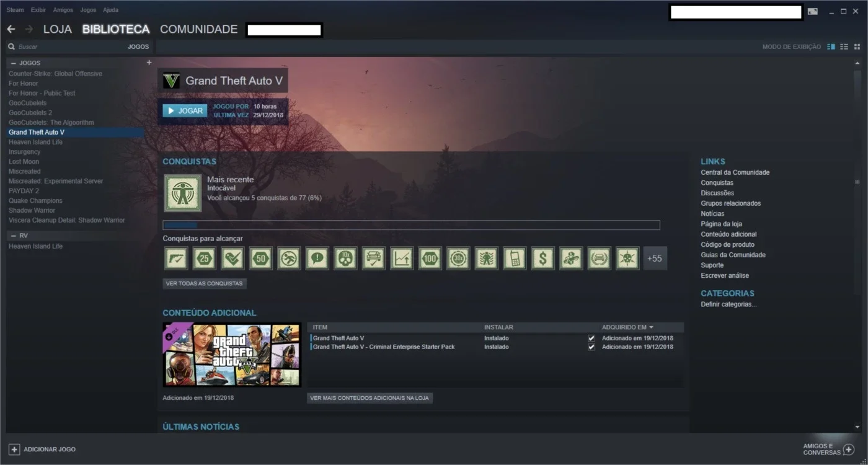Open Central da Comunidade link
This screenshot has width=868, height=465.
point(735,172)
